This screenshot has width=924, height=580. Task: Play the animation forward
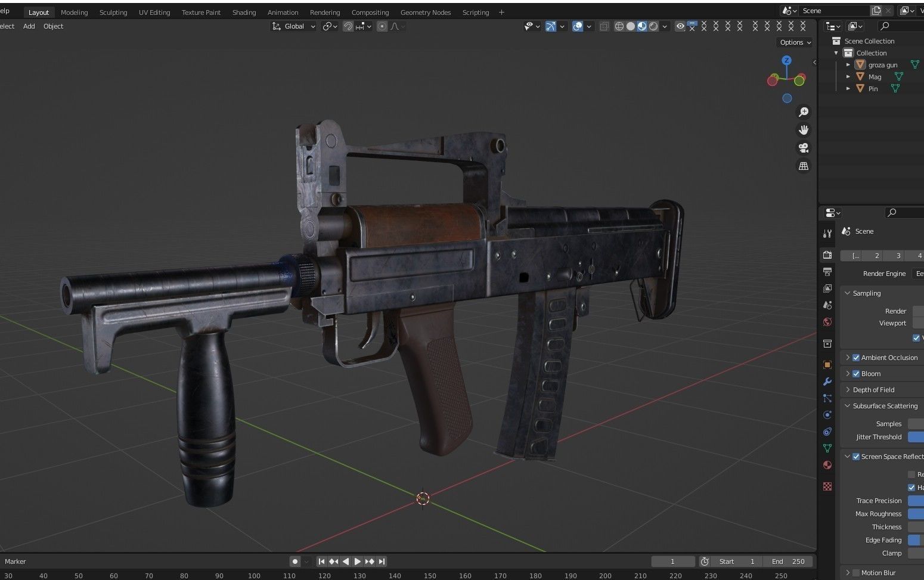point(358,562)
